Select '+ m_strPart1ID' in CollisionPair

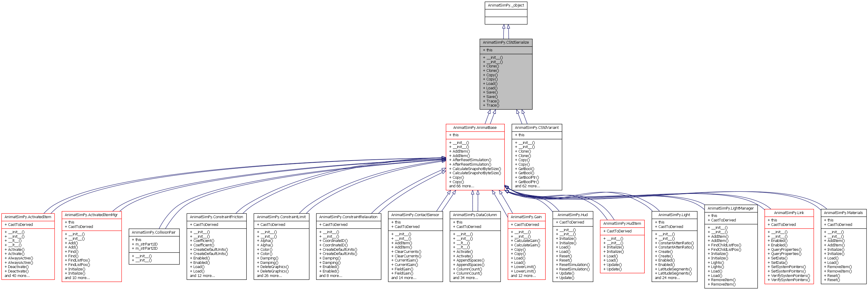pyautogui.click(x=144, y=244)
